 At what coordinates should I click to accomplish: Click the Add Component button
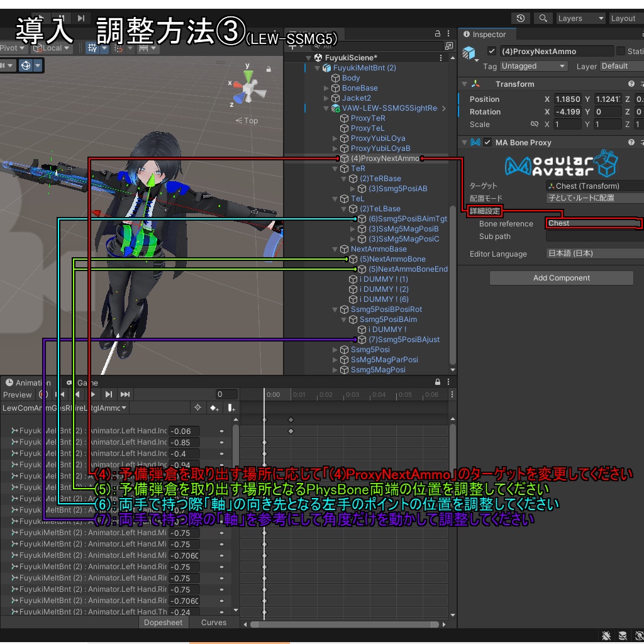[x=561, y=277]
